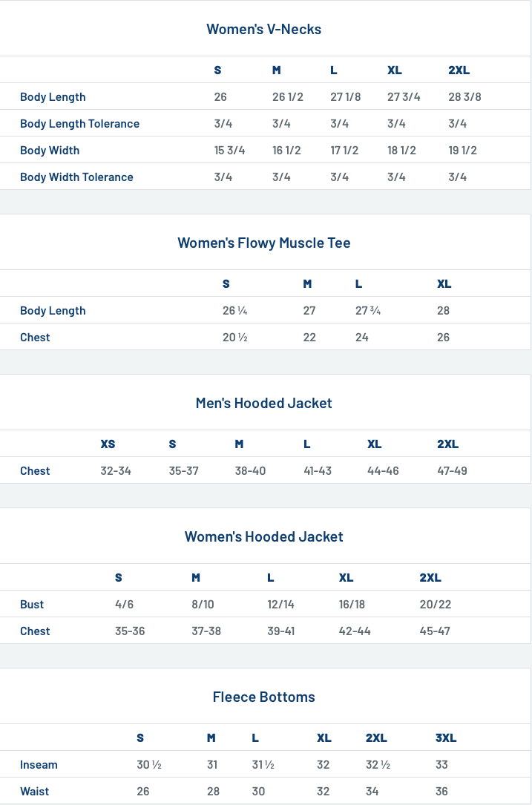
Task: Click Body Width Tolerance row label
Action: [76, 177]
